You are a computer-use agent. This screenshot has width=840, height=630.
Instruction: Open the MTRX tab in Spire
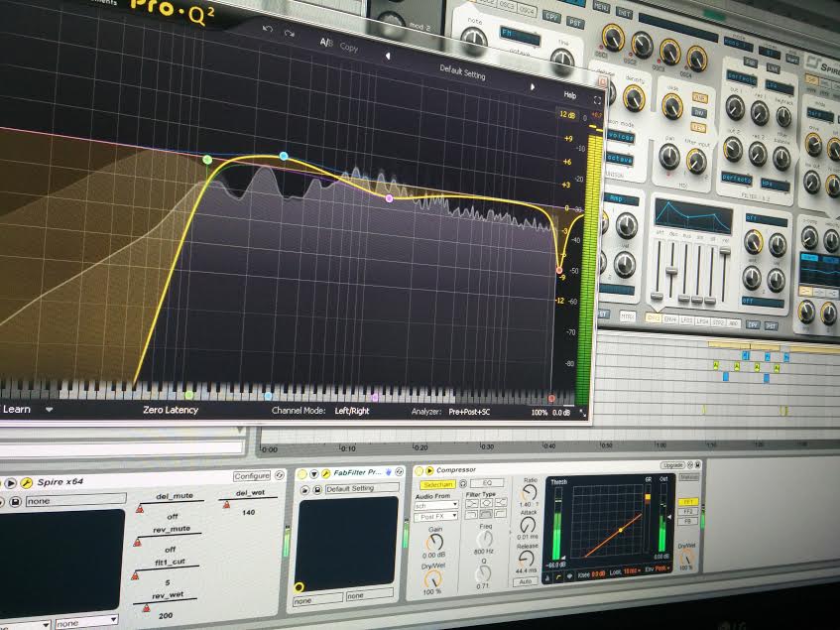[628, 316]
